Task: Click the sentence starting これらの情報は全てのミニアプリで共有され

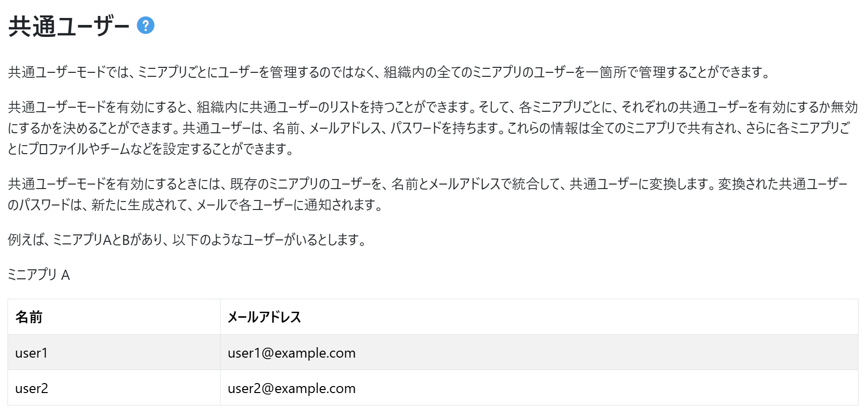Action: click(624, 129)
